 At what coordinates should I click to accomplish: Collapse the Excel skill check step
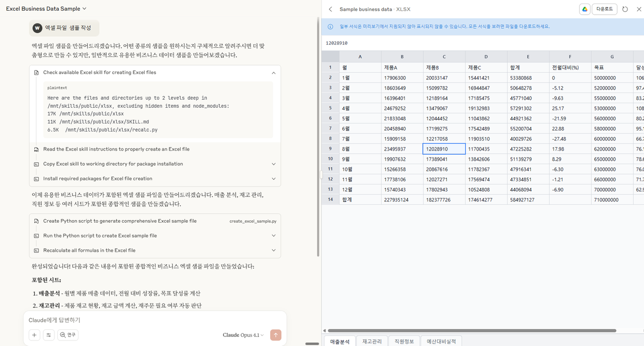click(x=273, y=73)
